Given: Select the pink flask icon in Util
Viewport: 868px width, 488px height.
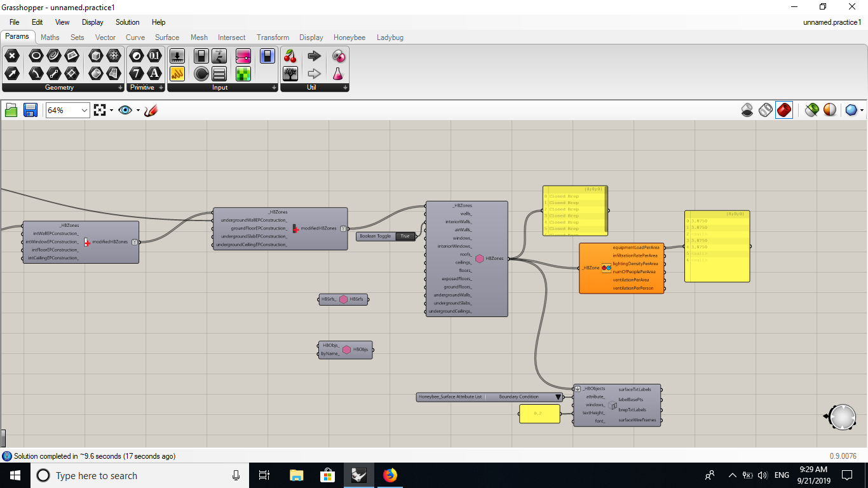Looking at the screenshot, I should (338, 74).
